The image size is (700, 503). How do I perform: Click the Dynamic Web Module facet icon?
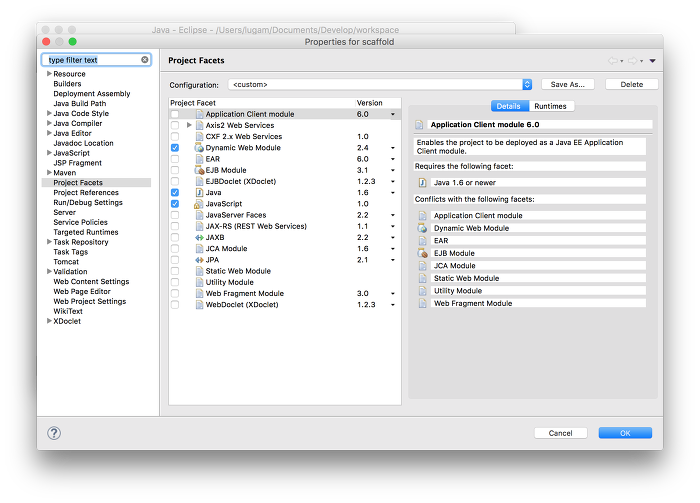[x=199, y=148]
